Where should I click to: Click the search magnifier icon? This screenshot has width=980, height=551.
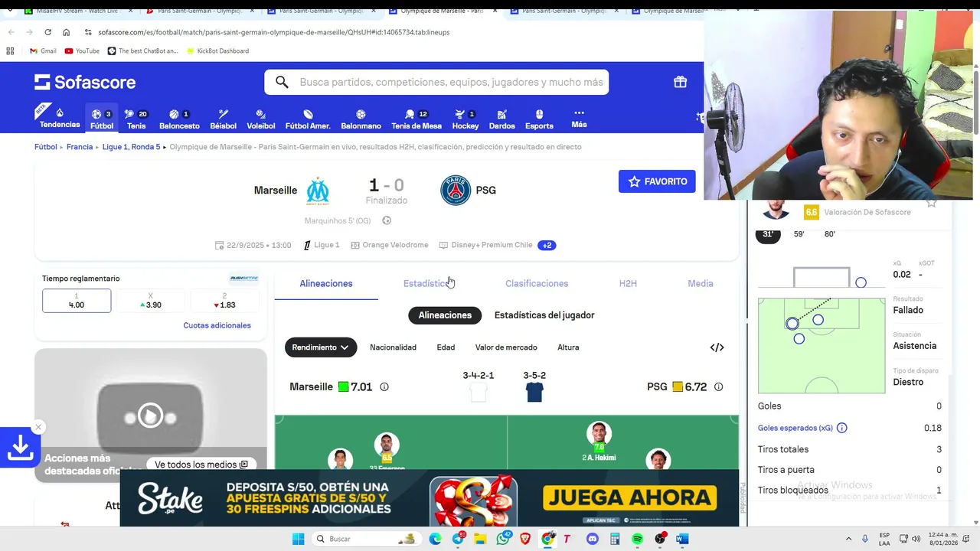(282, 82)
